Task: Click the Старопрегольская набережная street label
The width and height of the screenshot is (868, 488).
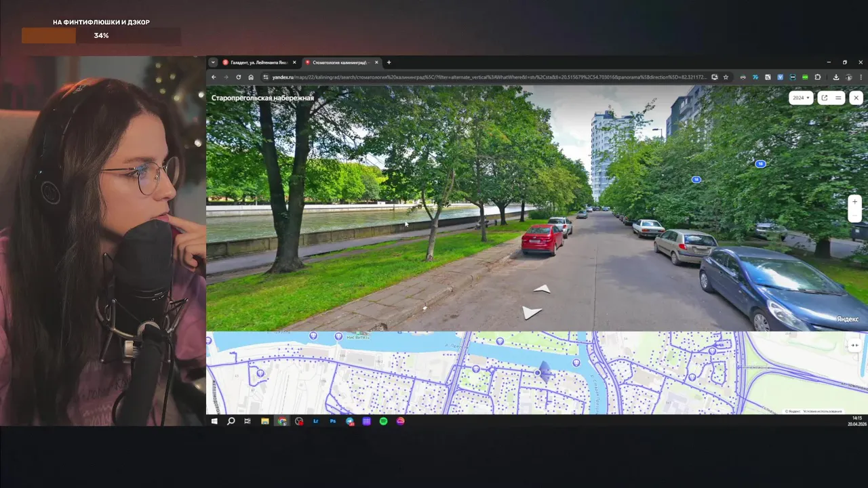Action: coord(262,98)
